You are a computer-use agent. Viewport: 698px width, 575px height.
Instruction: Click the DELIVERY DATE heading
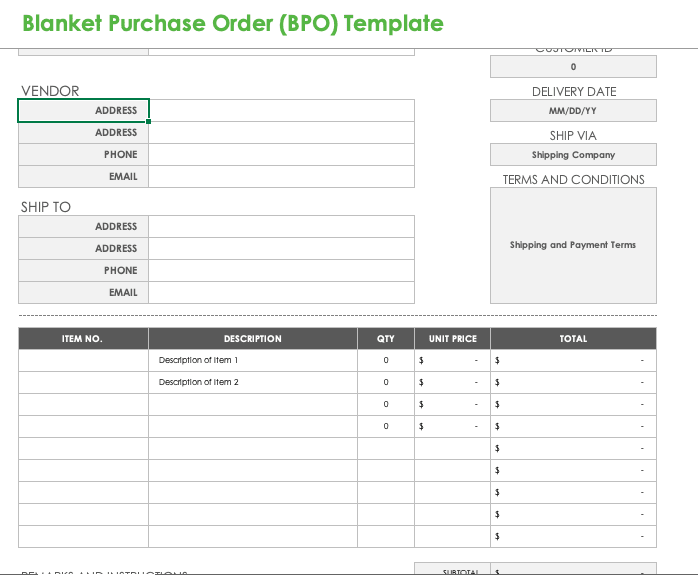point(574,92)
